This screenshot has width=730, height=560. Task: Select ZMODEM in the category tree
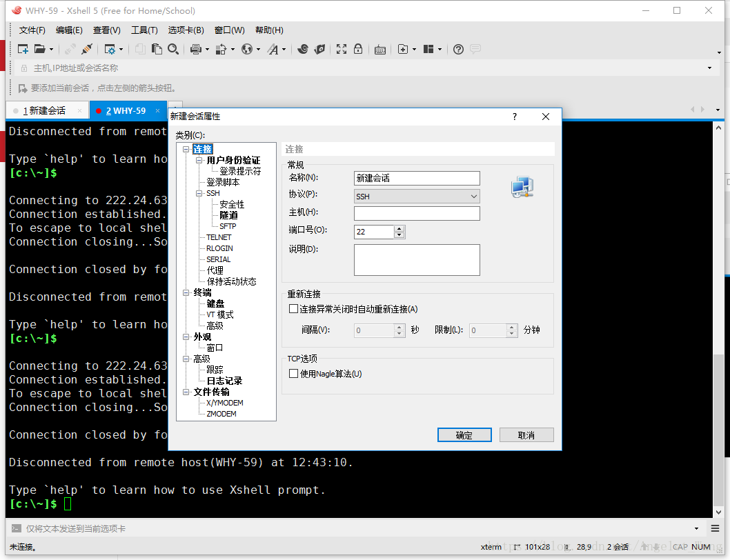[x=221, y=414]
